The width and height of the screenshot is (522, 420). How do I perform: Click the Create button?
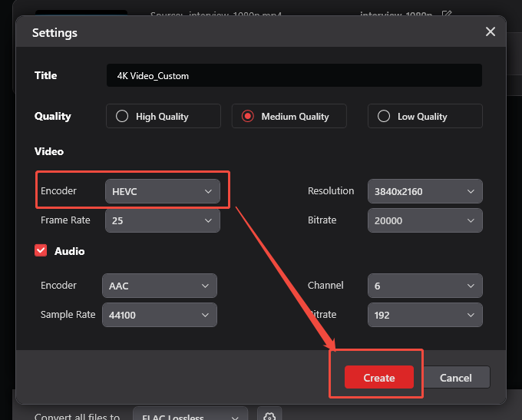coord(379,377)
